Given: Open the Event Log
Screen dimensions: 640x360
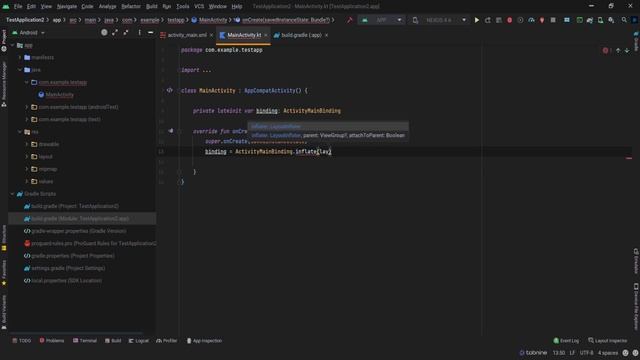Looking at the screenshot, I should point(566,340).
